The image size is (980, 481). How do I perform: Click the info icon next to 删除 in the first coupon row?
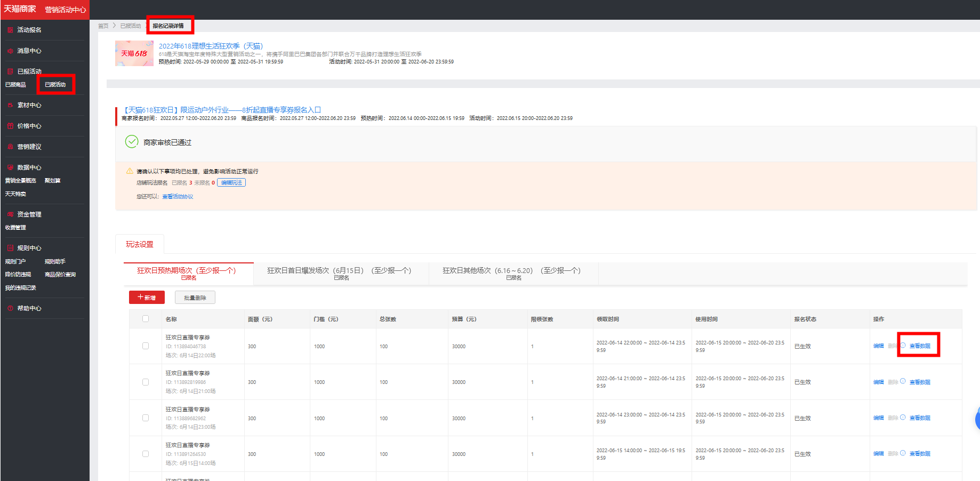tap(903, 346)
